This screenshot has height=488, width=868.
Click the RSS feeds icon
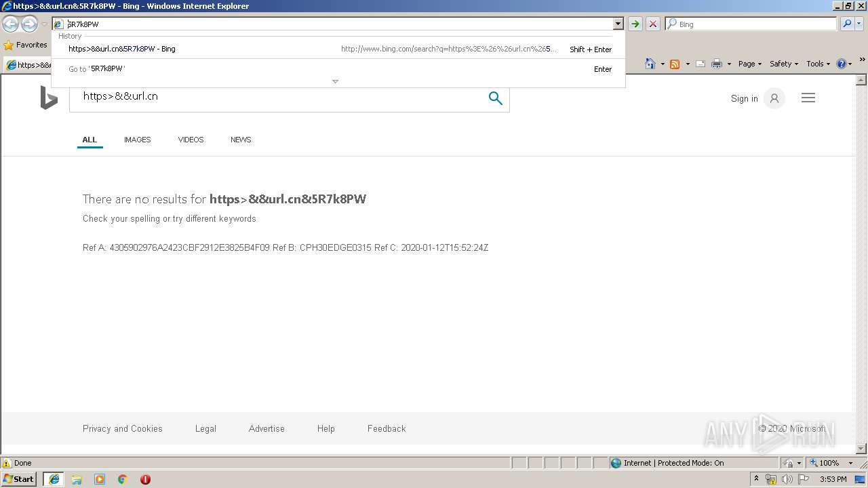[675, 64]
